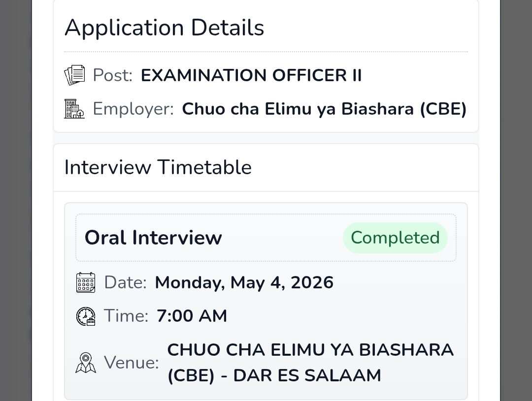Select the Oral Interview heading
532x401 pixels.
point(153,238)
